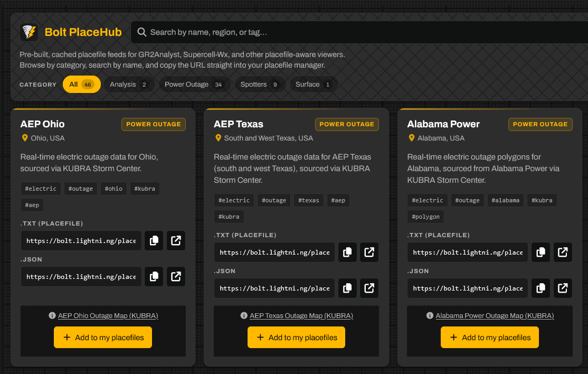The image size is (588, 374).
Task: Click the #electric tag on AEP Texas card
Action: click(x=234, y=200)
